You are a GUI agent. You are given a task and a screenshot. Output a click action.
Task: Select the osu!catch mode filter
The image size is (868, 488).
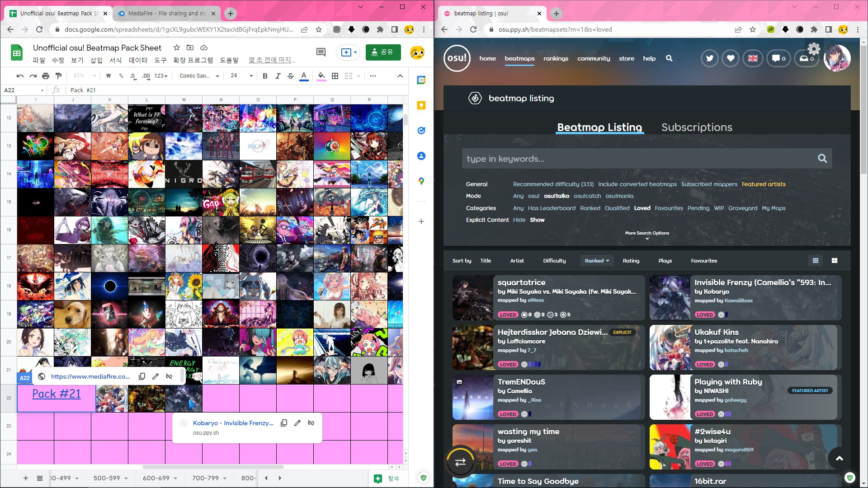coord(587,196)
